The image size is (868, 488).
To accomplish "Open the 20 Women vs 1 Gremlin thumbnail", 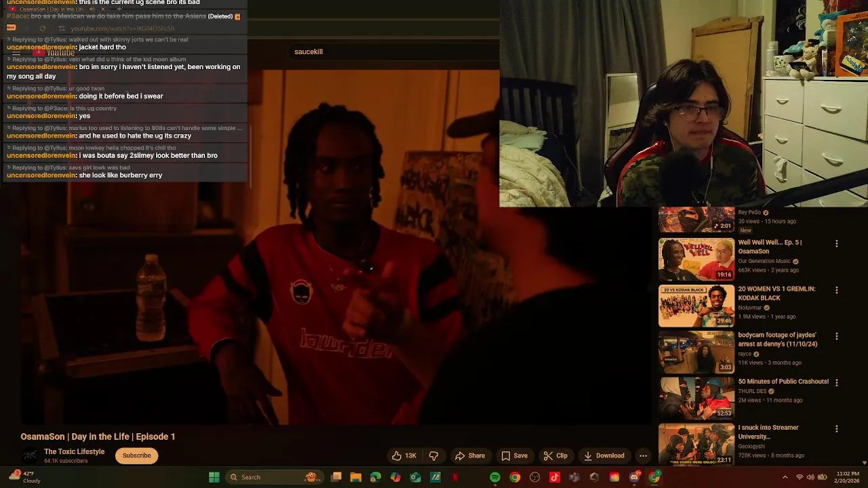I will (x=696, y=305).
